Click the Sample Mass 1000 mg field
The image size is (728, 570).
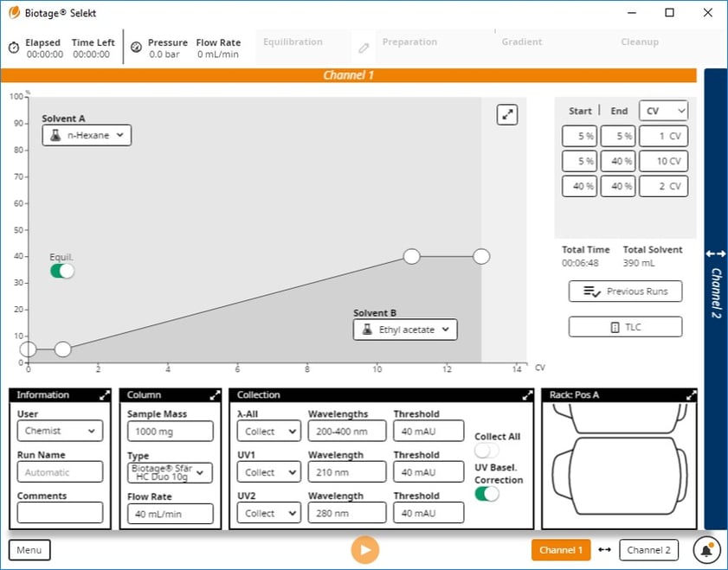coord(170,432)
